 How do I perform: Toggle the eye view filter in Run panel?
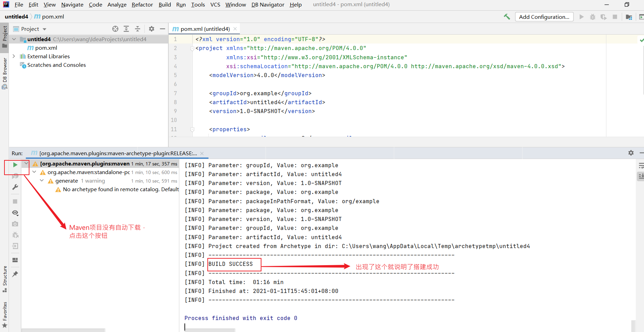[15, 213]
